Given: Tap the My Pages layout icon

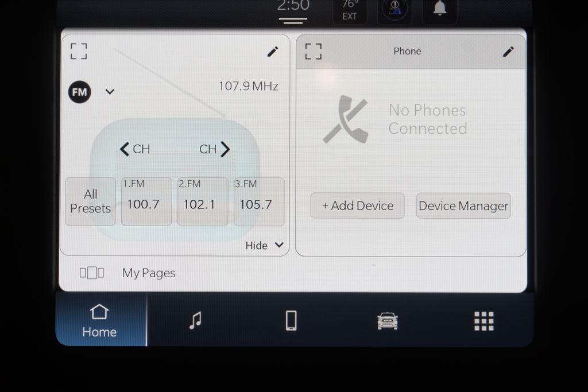Looking at the screenshot, I should tap(91, 273).
